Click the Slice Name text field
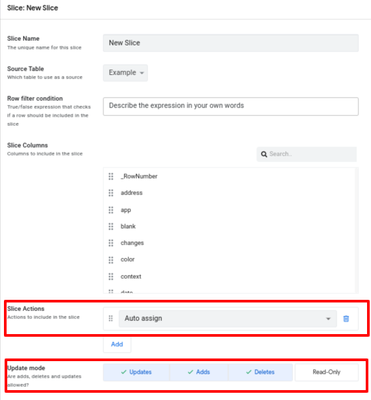This screenshot has height=400, width=371. [x=231, y=43]
